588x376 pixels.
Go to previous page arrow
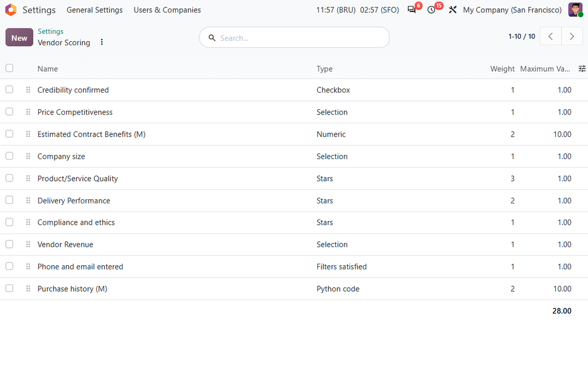point(551,36)
